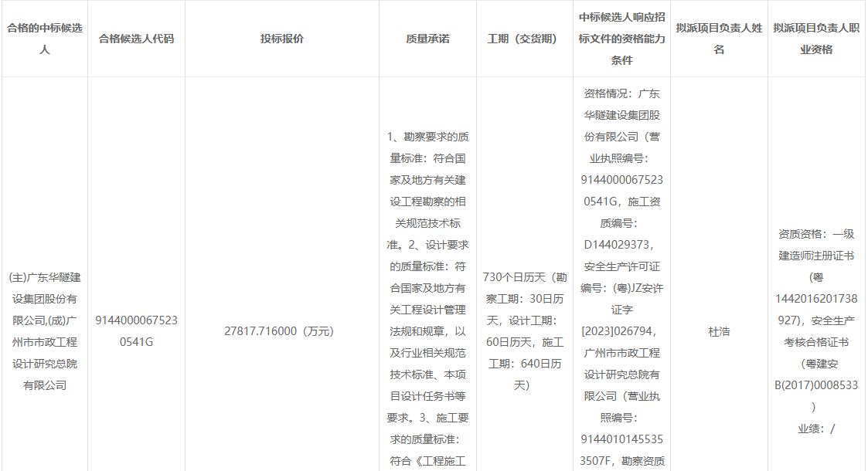868x471 pixels.
Task: Click the professional qualification cell starting 资质资格：一级
Action: (x=816, y=331)
